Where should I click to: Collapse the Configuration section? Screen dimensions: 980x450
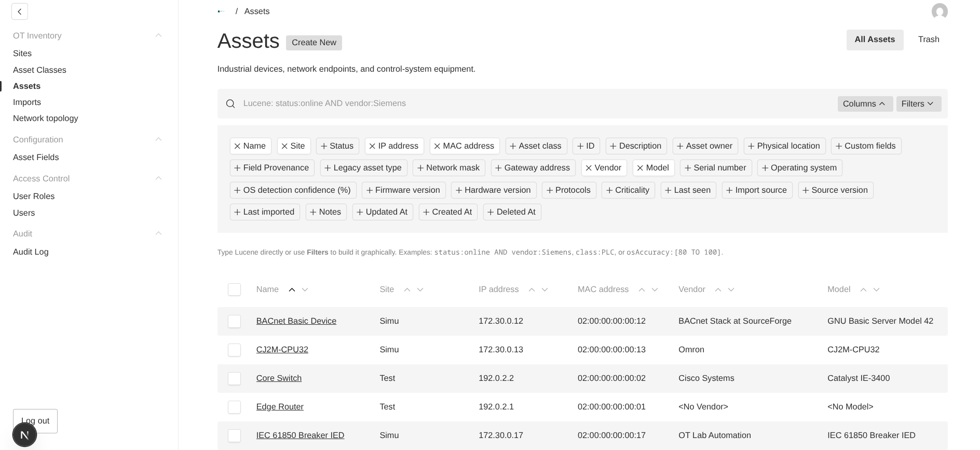(x=159, y=139)
